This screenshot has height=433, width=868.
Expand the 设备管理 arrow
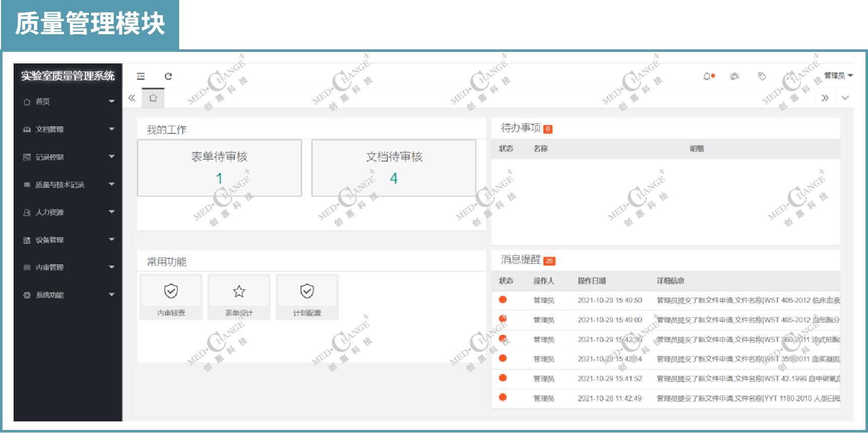coord(112,240)
